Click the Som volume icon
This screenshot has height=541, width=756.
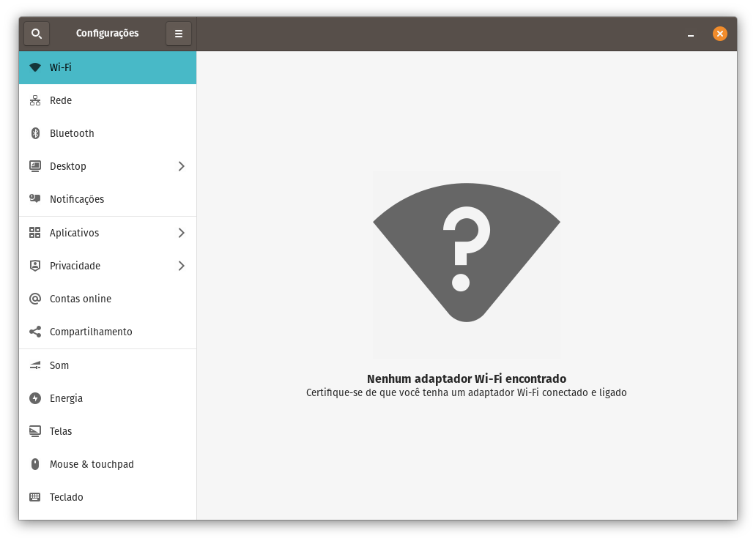coord(35,365)
